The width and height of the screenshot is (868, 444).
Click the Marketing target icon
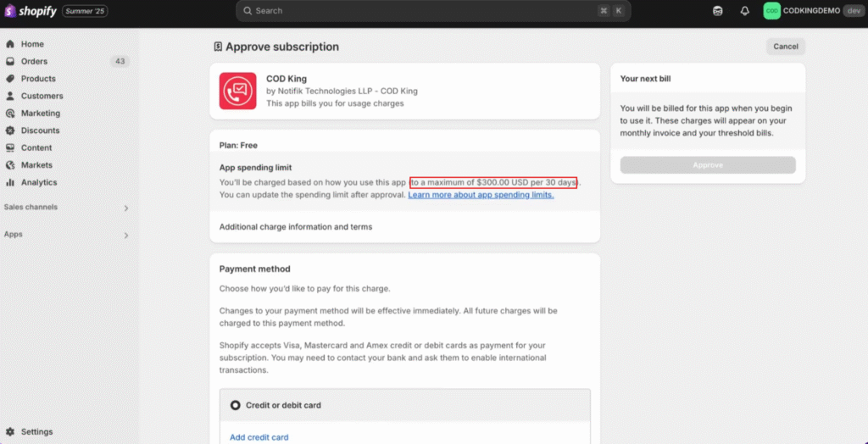tap(10, 114)
